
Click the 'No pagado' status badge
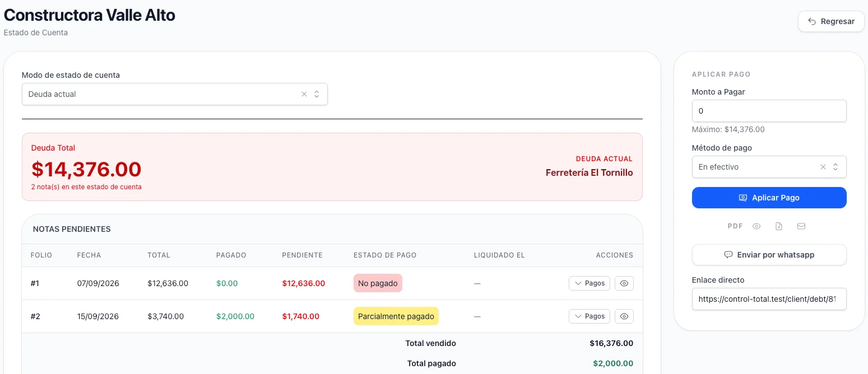[x=378, y=283]
